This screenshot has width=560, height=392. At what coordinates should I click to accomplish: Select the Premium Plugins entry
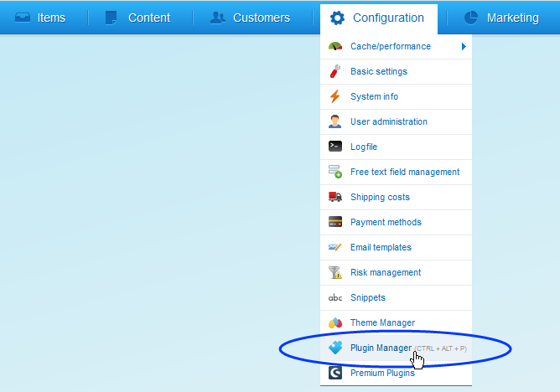coord(396,373)
